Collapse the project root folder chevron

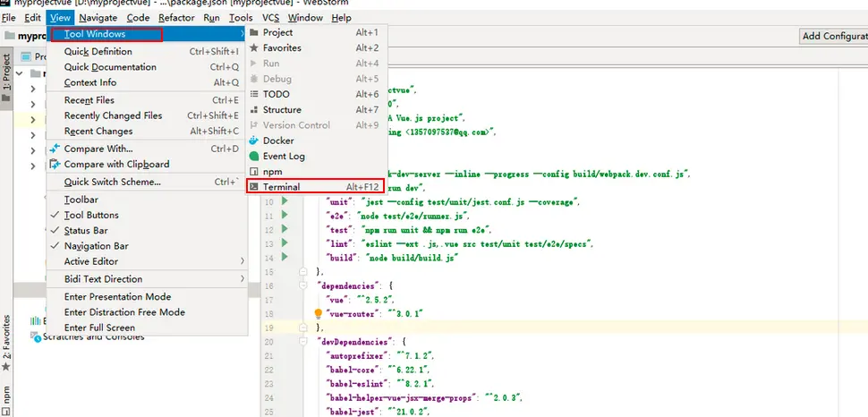[x=20, y=73]
